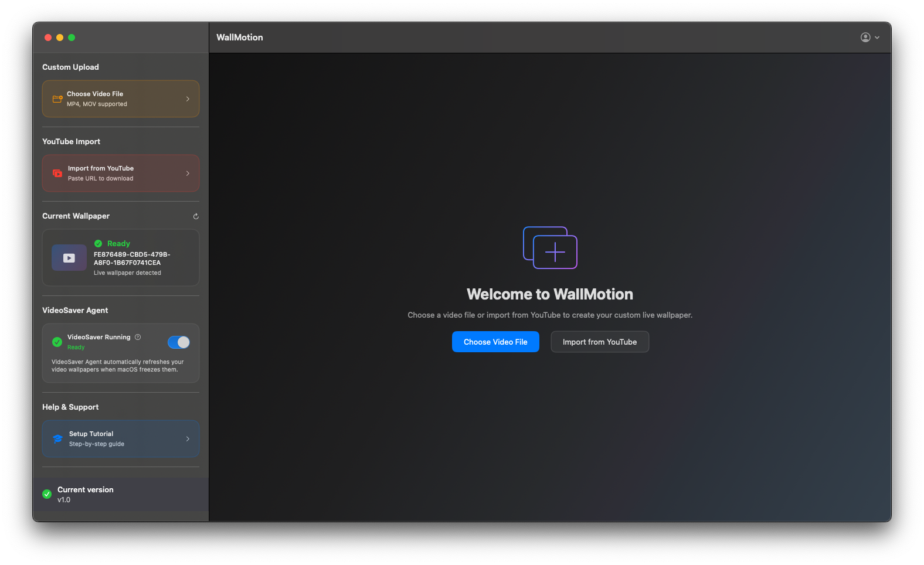The image size is (924, 565).
Task: Click the 'Current Wallpaper' section header
Action: [x=76, y=216]
